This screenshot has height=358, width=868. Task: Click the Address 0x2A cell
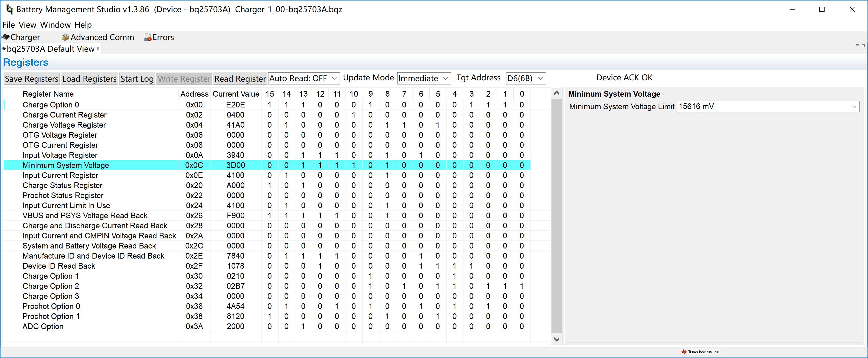click(194, 236)
